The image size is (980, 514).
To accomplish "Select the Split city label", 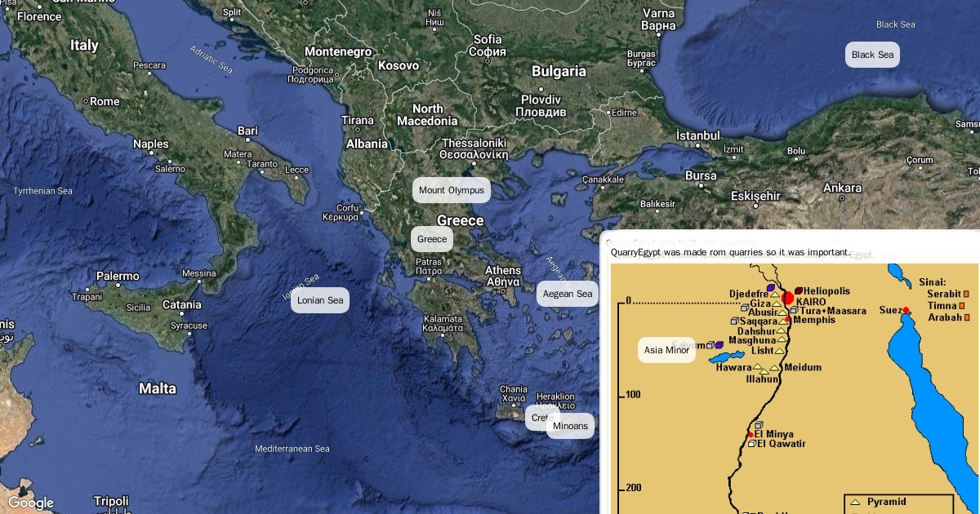I will pyautogui.click(x=233, y=12).
